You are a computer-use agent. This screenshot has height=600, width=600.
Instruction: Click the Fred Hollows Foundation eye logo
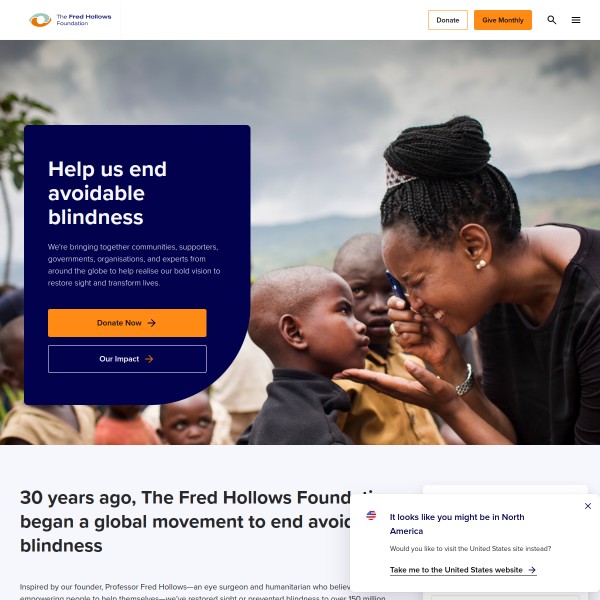40,20
